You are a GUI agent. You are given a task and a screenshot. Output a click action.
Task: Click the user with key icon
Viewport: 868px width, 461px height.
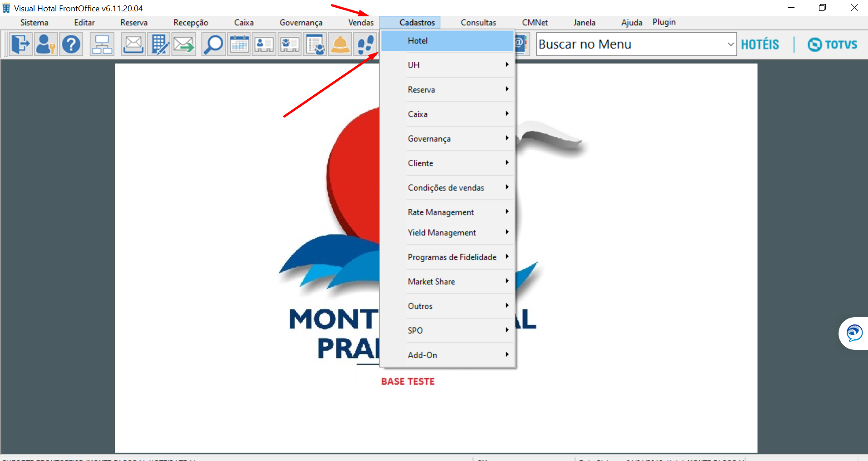tap(46, 44)
